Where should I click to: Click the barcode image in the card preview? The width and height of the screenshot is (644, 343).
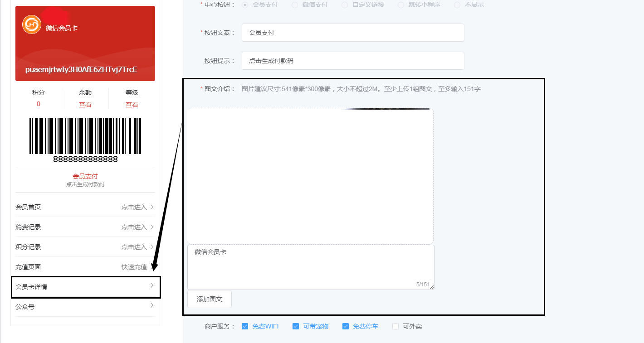85,136
